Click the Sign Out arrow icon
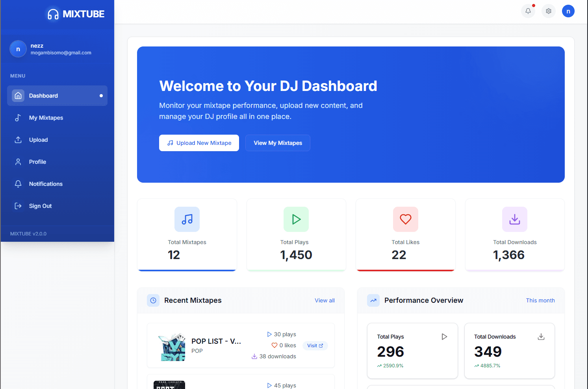The width and height of the screenshot is (588, 389). (18, 206)
